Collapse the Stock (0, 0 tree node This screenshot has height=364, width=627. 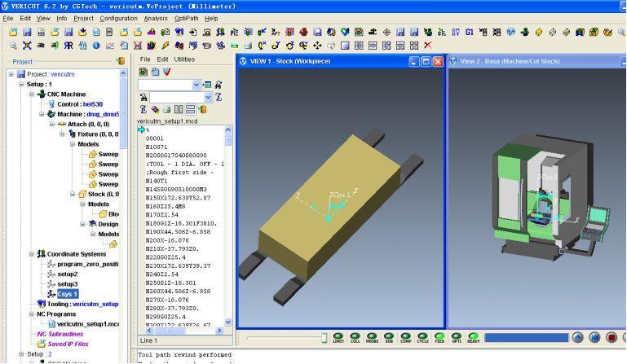click(x=73, y=194)
